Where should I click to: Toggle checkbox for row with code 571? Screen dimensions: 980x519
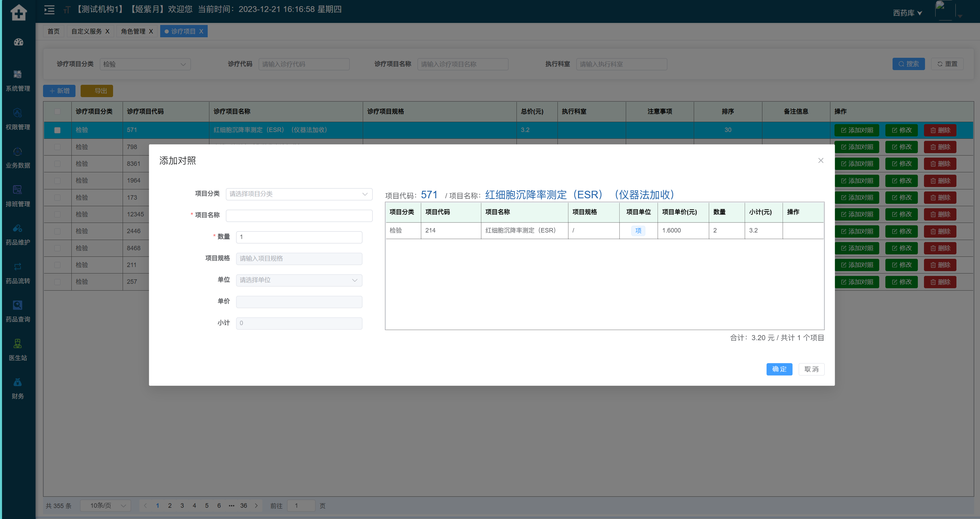57,130
